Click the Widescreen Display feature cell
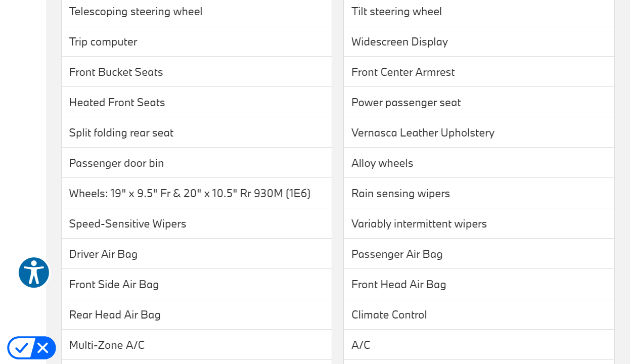The height and width of the screenshot is (364, 632). coord(399,42)
